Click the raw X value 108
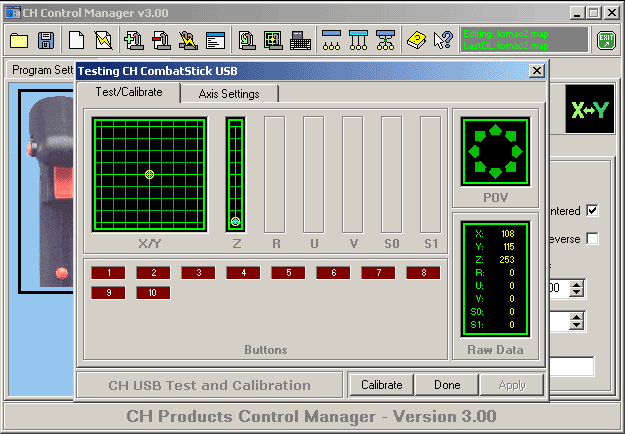The height and width of the screenshot is (434, 625). 508,234
